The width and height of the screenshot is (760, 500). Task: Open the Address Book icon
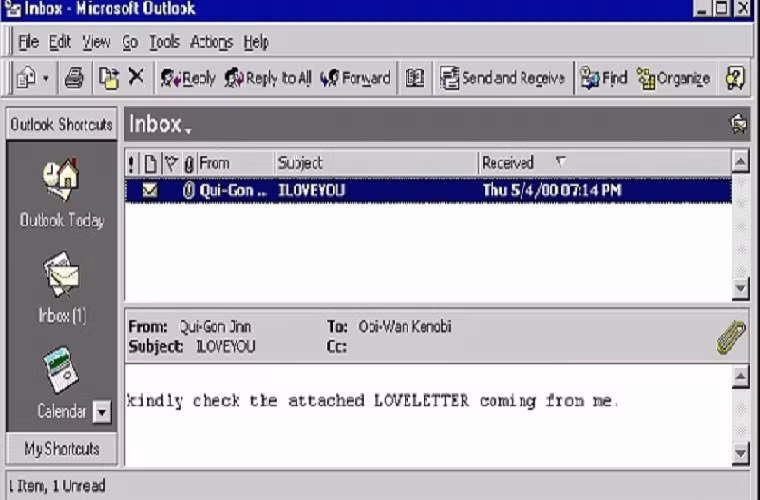[x=415, y=78]
